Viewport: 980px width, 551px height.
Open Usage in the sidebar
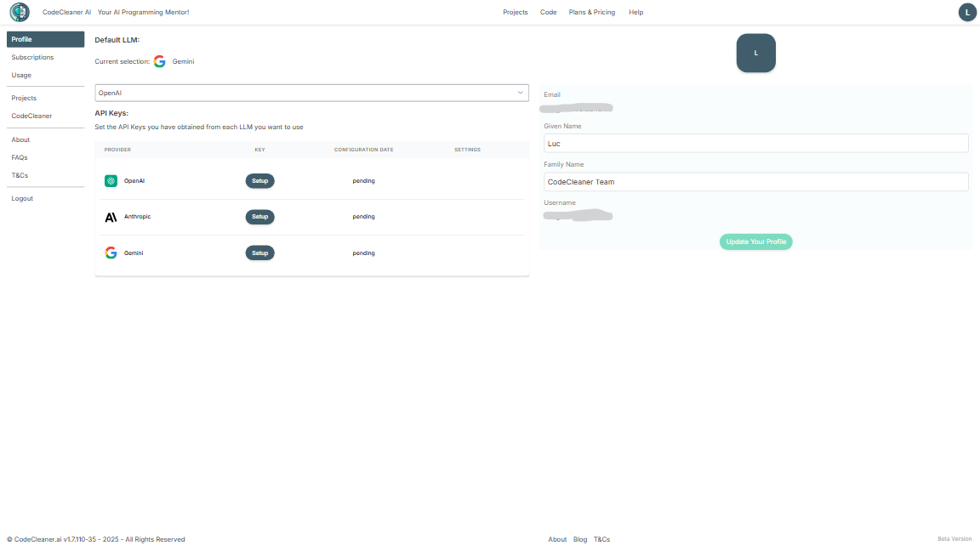pos(21,75)
